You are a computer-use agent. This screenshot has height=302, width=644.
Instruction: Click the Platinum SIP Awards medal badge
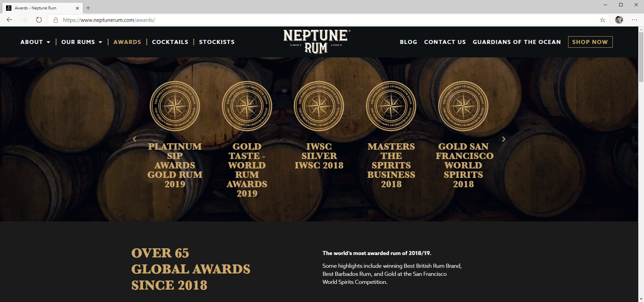(175, 106)
